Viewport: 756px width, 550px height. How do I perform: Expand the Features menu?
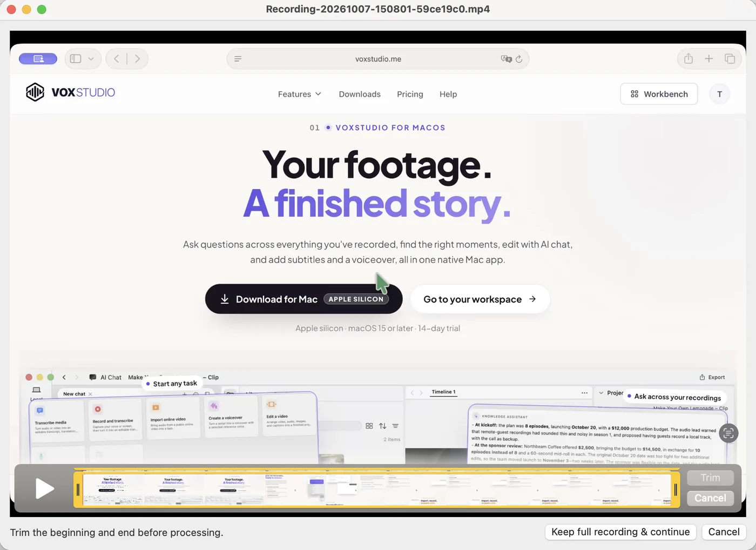pyautogui.click(x=300, y=94)
